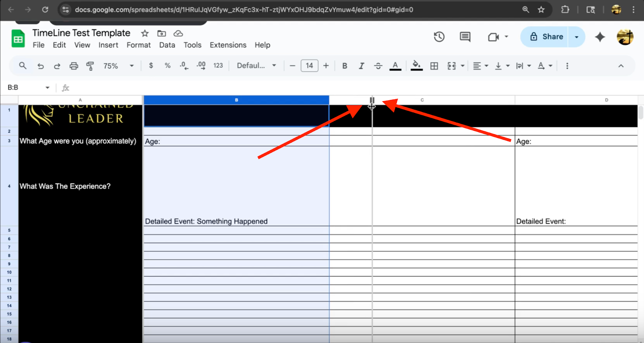The width and height of the screenshot is (644, 343).
Task: Open the View menu
Action: tap(82, 45)
